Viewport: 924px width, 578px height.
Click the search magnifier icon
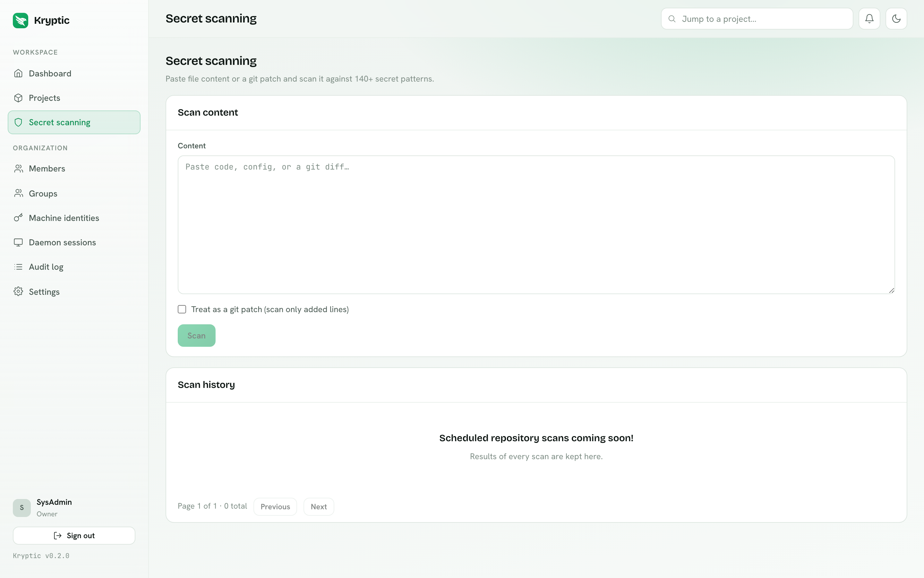click(x=672, y=19)
